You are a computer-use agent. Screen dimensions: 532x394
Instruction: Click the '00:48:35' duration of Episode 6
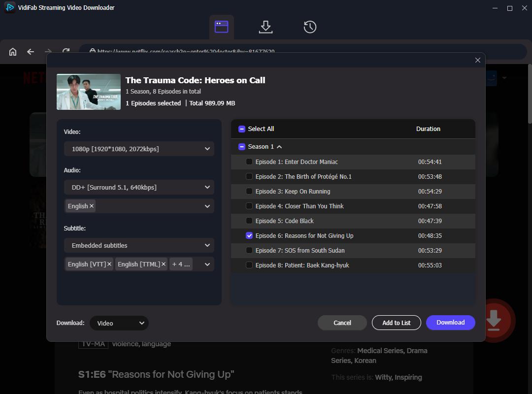(430, 235)
